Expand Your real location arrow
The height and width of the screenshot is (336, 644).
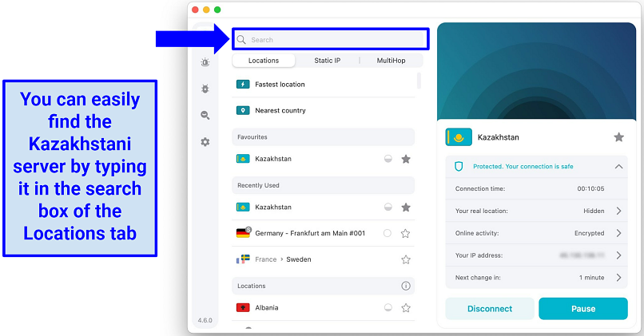[619, 211]
